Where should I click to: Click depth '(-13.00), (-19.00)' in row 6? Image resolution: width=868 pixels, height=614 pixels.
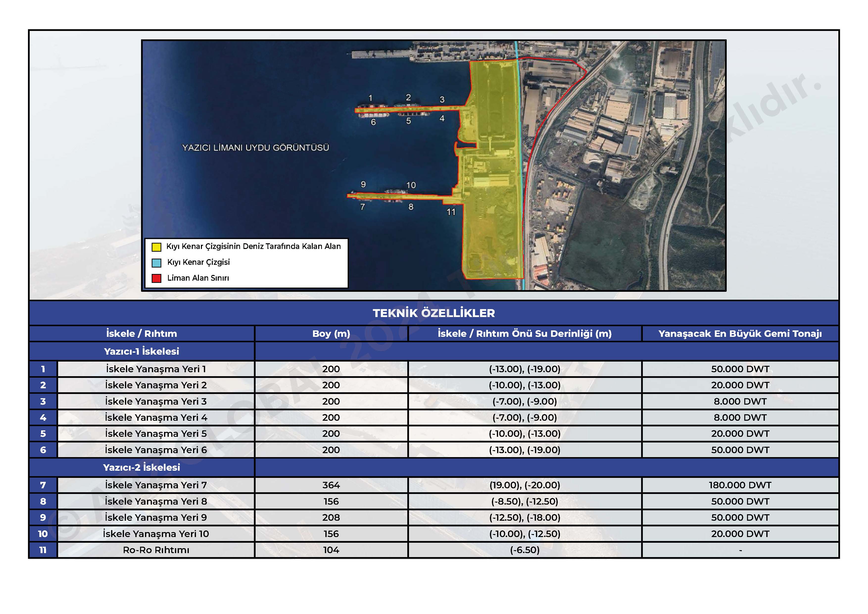tap(525, 450)
